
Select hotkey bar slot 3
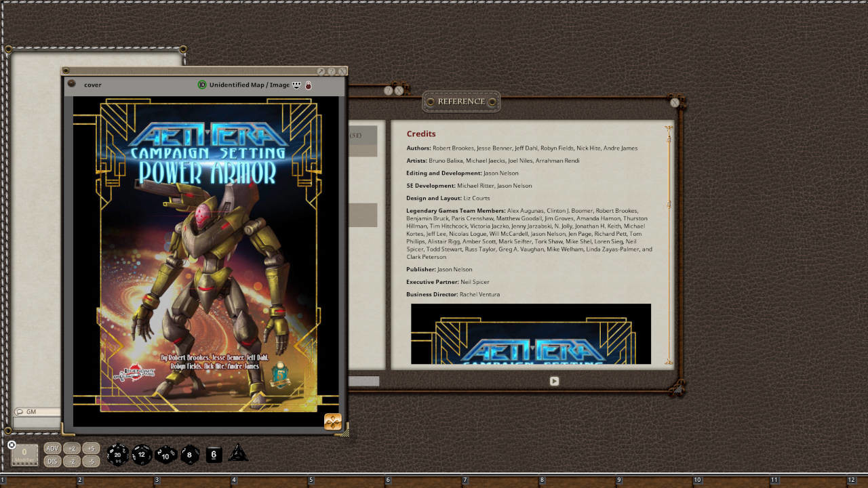coord(195,481)
